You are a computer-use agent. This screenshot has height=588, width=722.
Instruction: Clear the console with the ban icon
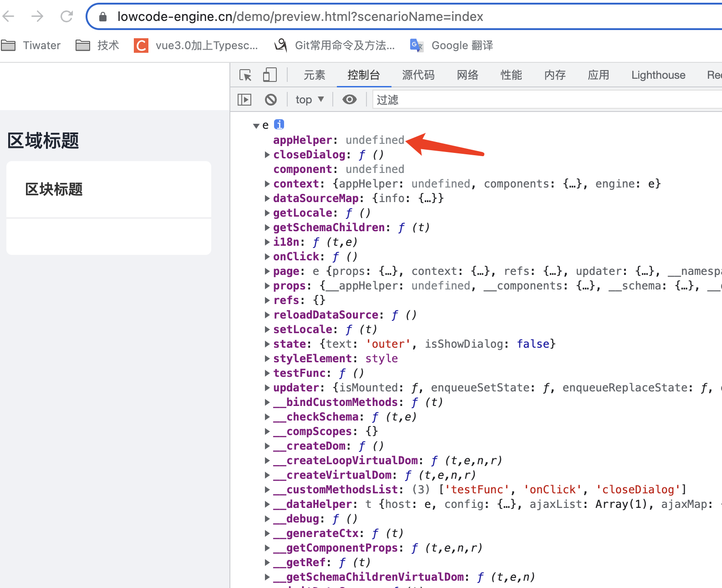pyautogui.click(x=271, y=100)
